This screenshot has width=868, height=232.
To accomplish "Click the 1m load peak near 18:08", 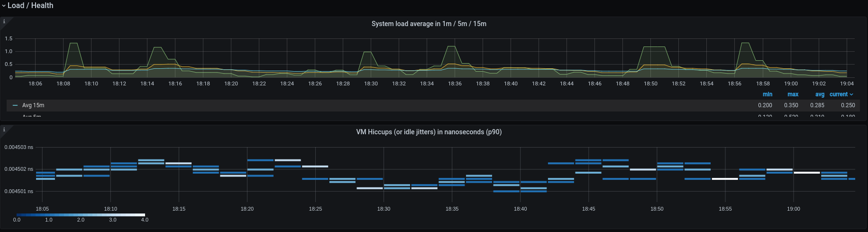I will point(73,44).
